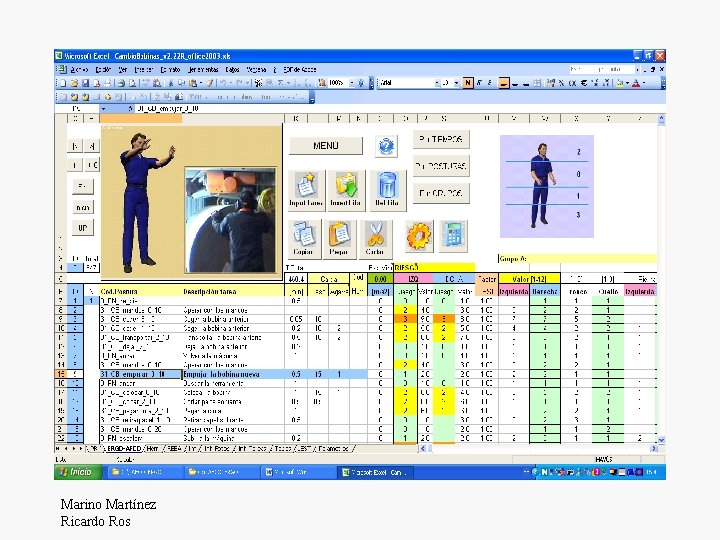
Task: Open the font color dropdown arrow
Action: pyautogui.click(x=644, y=83)
